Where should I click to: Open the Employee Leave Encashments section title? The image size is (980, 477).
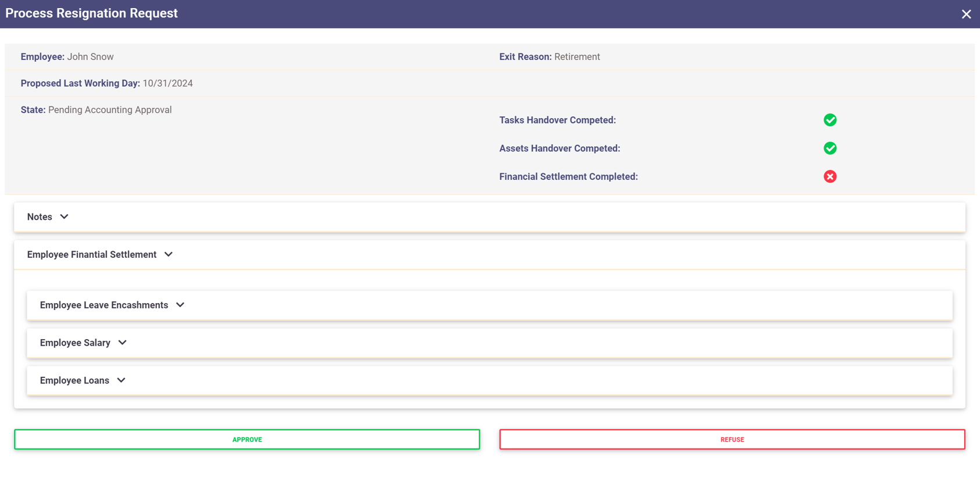click(104, 305)
